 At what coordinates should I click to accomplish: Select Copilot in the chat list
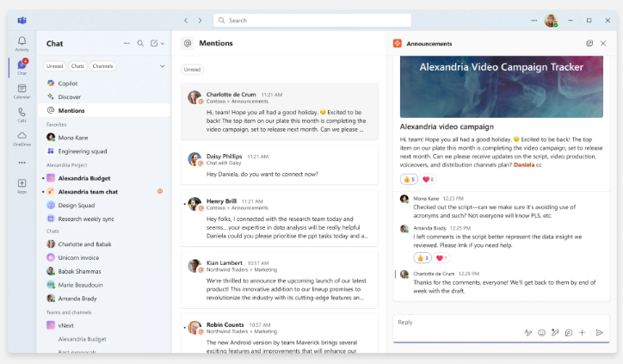click(68, 83)
